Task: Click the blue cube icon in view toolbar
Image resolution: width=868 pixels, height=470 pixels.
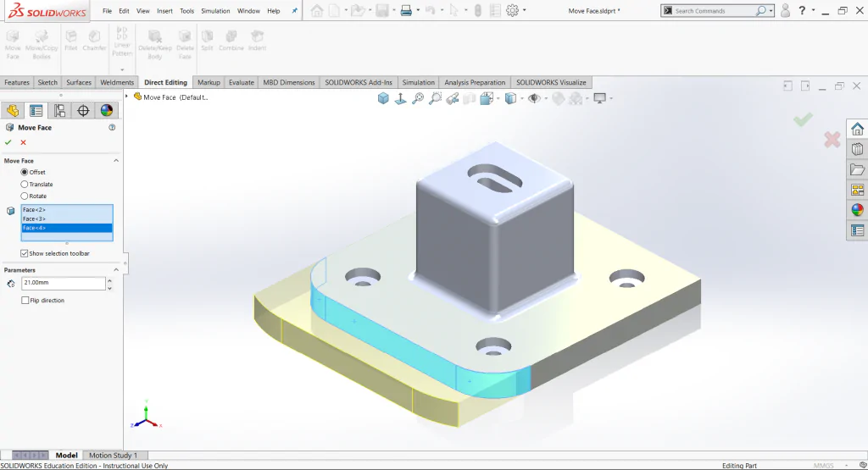Action: (x=383, y=98)
